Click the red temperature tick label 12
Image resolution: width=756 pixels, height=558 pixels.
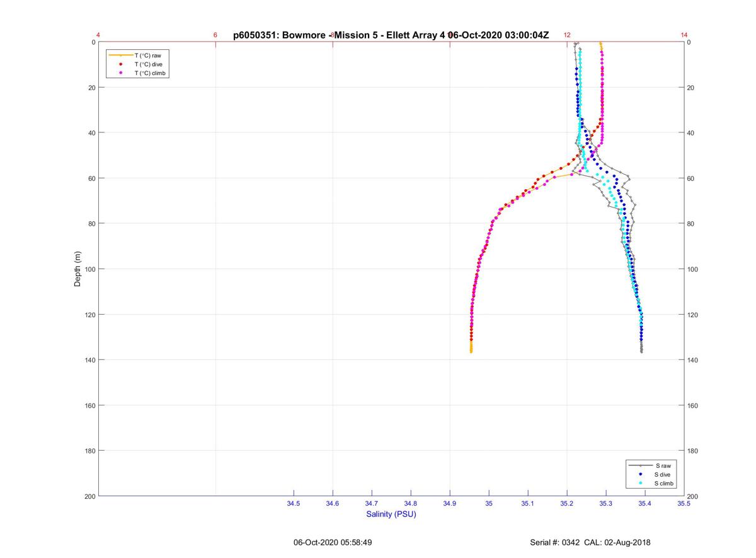point(567,35)
